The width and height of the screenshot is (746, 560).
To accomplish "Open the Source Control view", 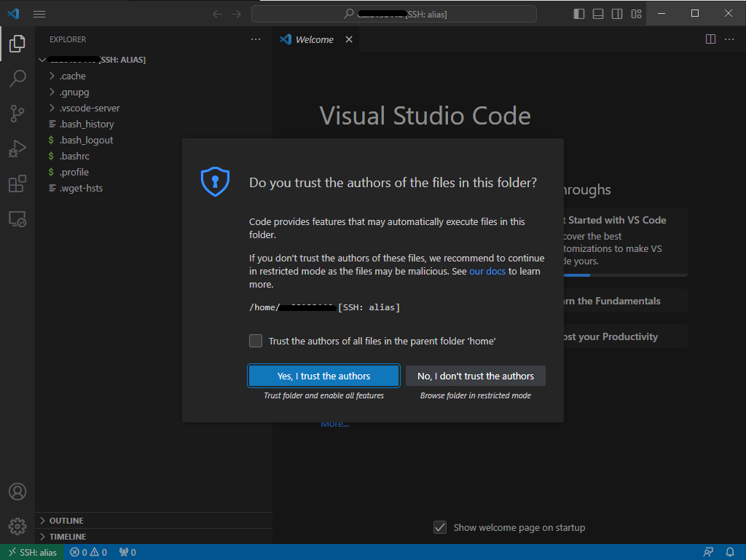I will (17, 114).
